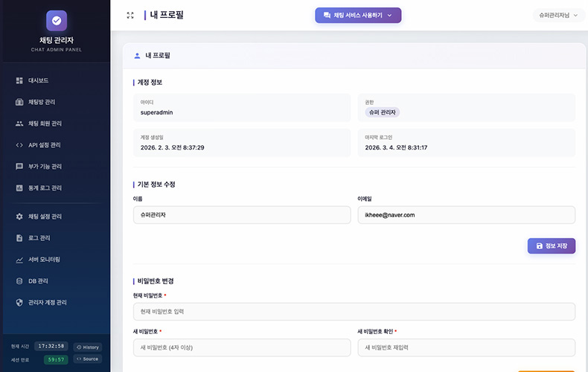Click the 이메일 input field
Viewport: 588px width, 372px height.
point(467,215)
